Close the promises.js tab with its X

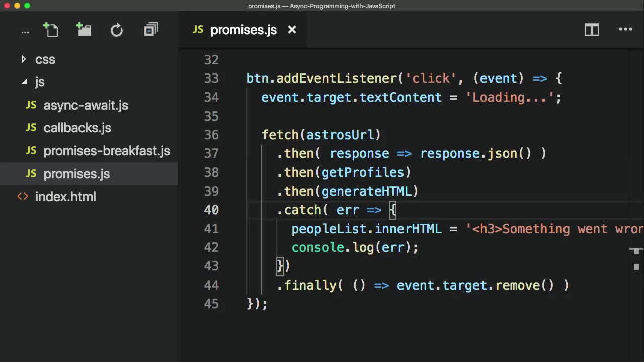292,30
